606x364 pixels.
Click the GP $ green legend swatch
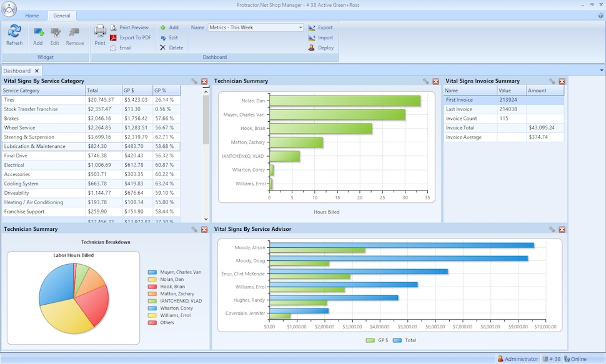(370, 340)
